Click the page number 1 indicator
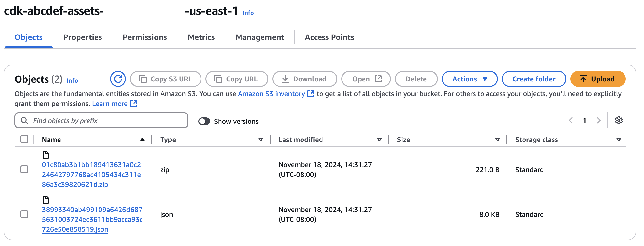Image resolution: width=644 pixels, height=246 pixels. point(584,121)
